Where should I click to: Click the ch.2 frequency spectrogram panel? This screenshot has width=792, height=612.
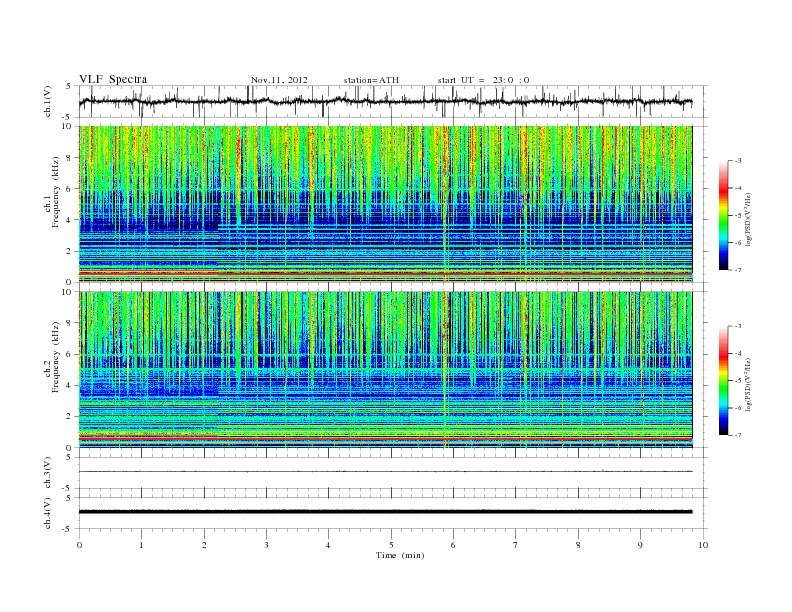[x=385, y=370]
